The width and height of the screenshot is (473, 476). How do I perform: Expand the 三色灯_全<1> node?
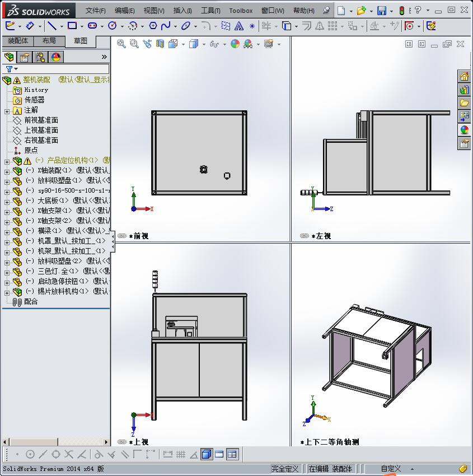7,272
